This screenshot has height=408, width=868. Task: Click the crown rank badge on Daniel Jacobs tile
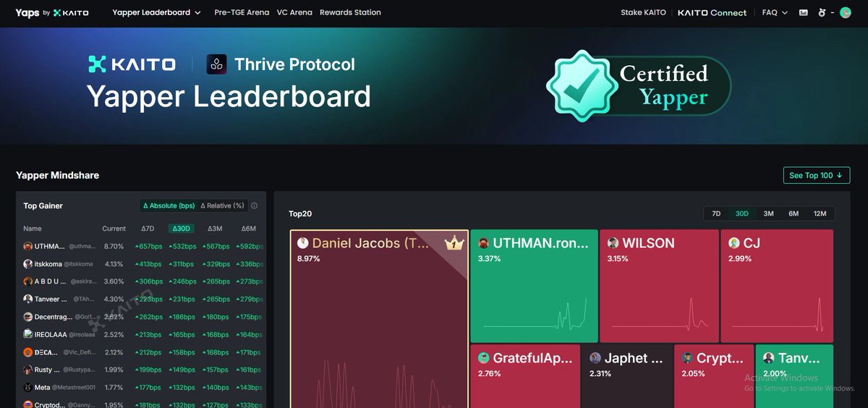[454, 244]
